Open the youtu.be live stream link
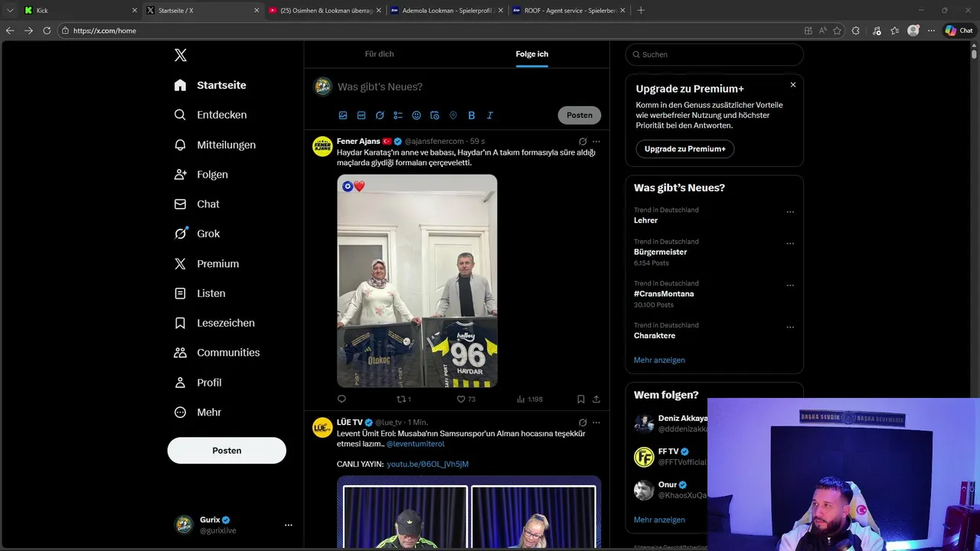This screenshot has width=980, height=551. click(x=427, y=465)
